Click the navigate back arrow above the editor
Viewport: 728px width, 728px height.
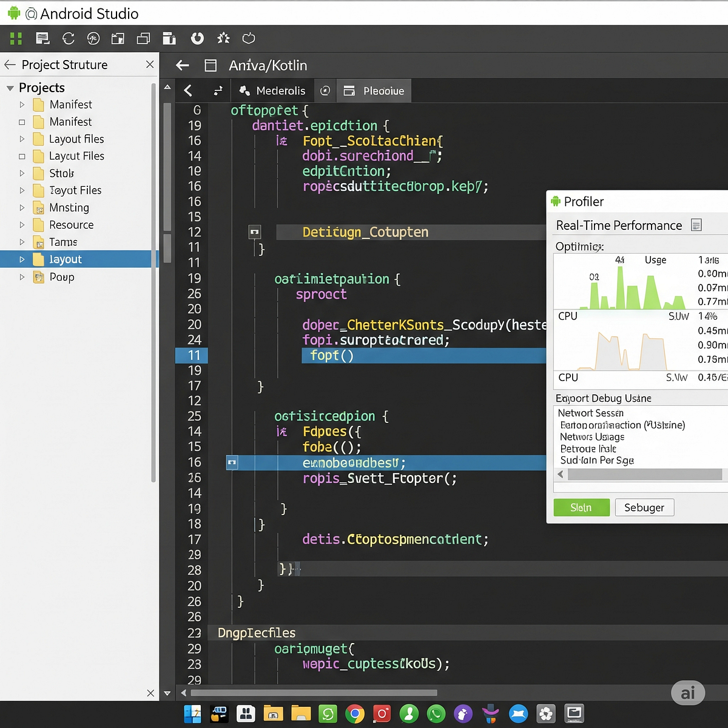(x=182, y=66)
